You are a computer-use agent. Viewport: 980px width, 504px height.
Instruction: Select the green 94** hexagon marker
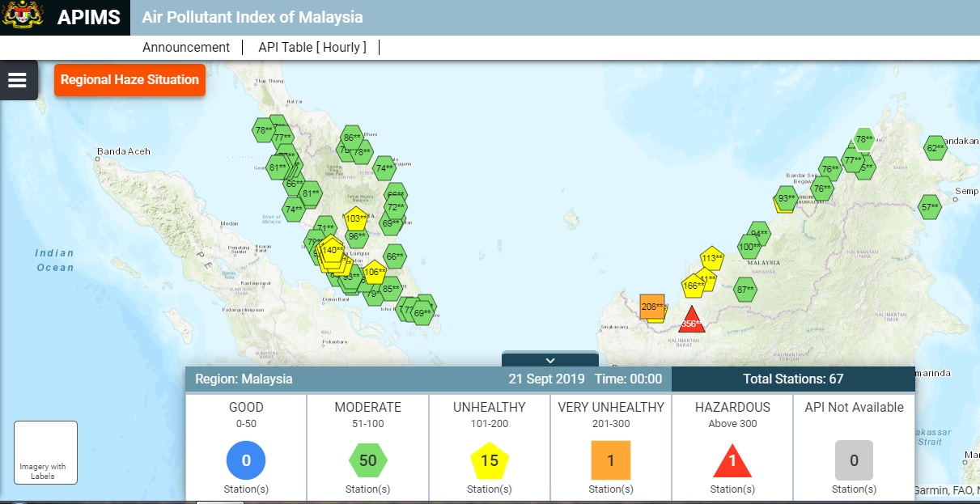point(759,233)
